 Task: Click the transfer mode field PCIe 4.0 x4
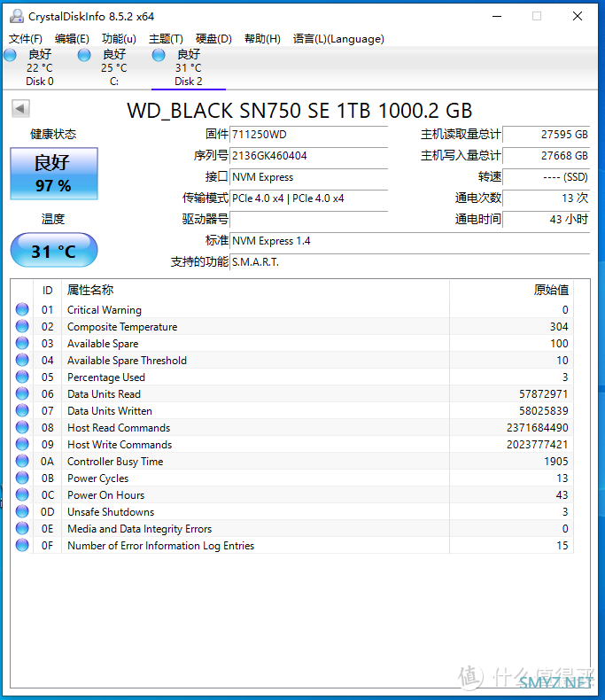[309, 198]
